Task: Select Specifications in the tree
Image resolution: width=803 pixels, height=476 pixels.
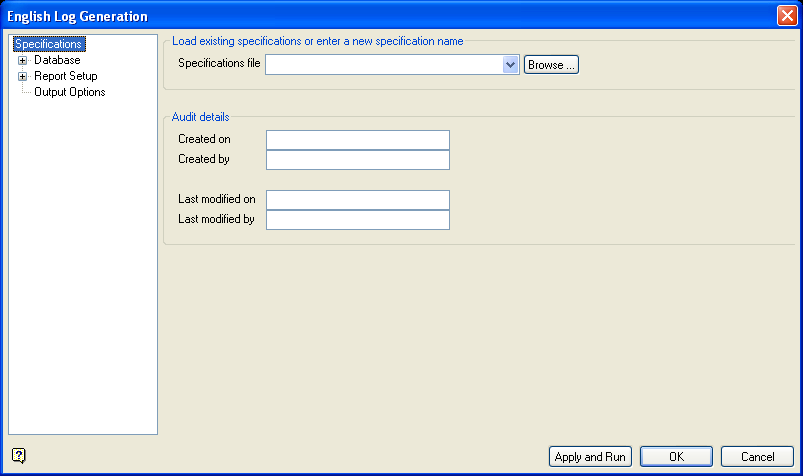Action: 48,44
